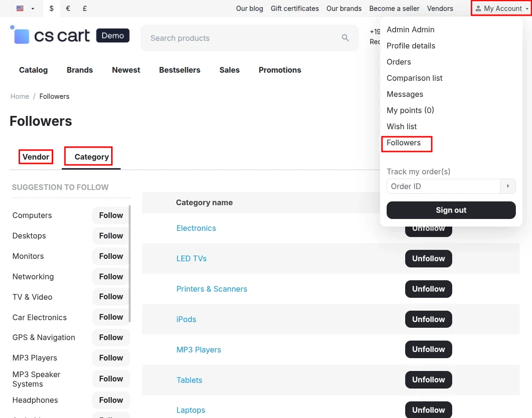Unfollow the Tablets category
This screenshot has height=418, width=532.
[x=428, y=380]
